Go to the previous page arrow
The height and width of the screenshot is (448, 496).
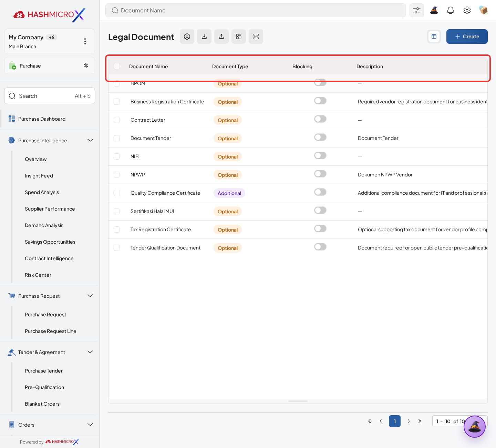pos(381,421)
